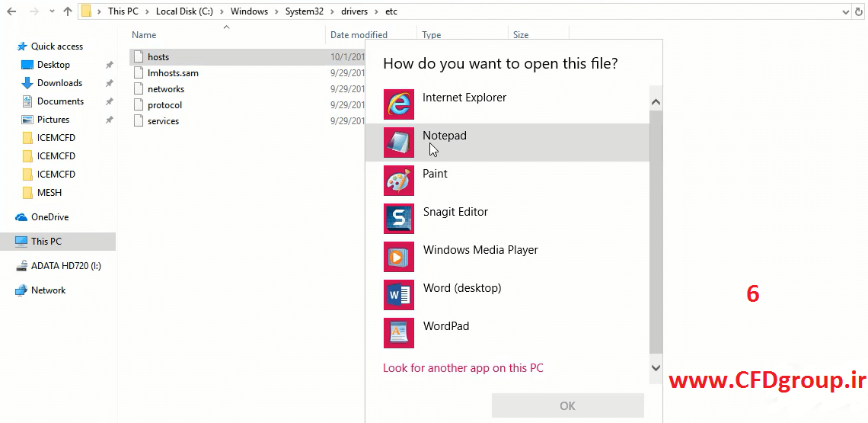Sort files by Date modified column

pyautogui.click(x=359, y=34)
